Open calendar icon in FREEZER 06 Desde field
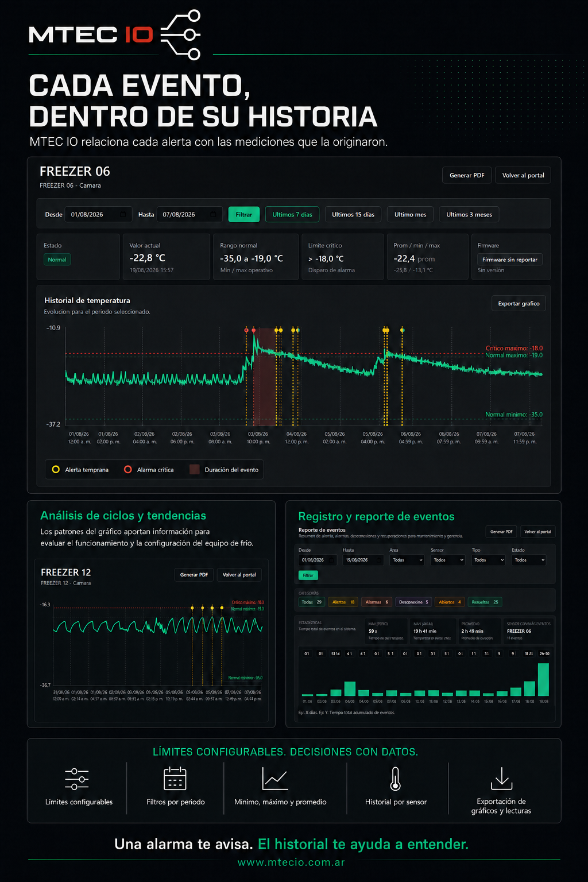 tap(123, 214)
